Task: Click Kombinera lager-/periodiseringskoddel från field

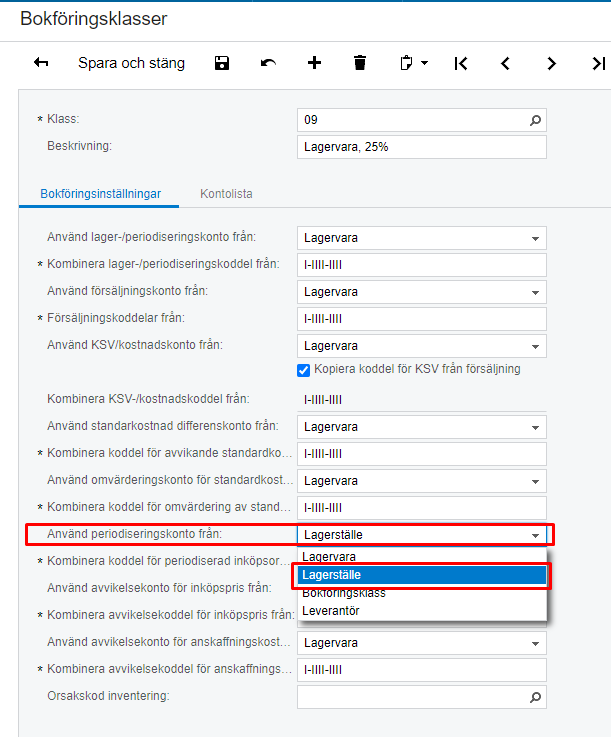Action: point(422,265)
